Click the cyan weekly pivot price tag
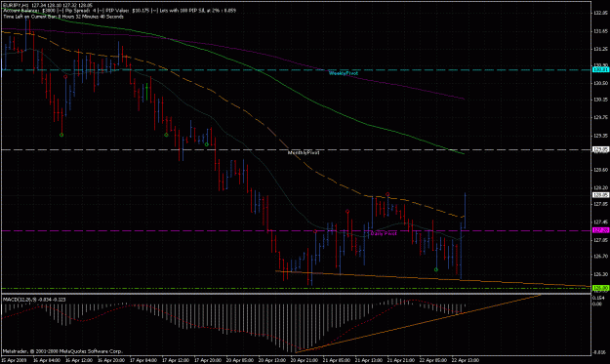Viewport: 610px width, 364px height. (x=600, y=69)
